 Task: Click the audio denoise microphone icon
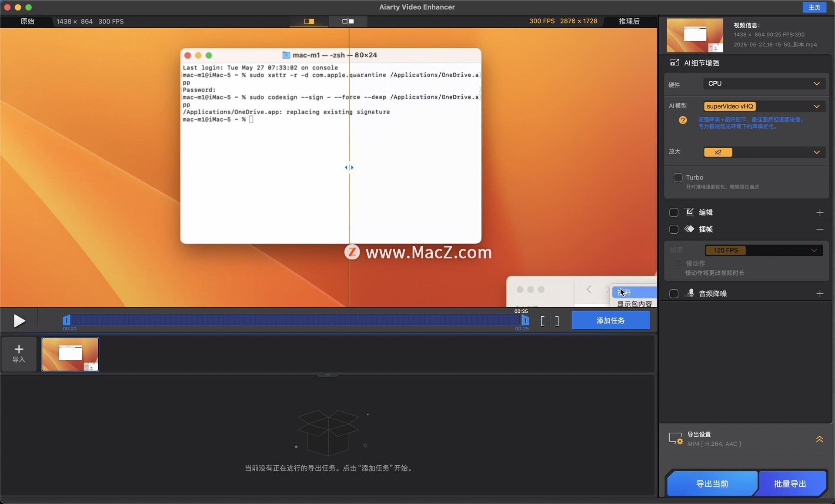coord(689,293)
